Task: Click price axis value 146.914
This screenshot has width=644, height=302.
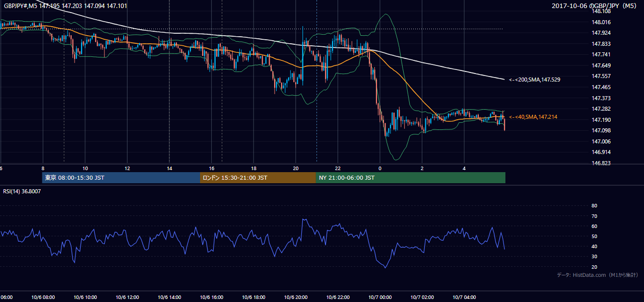Action: point(601,152)
